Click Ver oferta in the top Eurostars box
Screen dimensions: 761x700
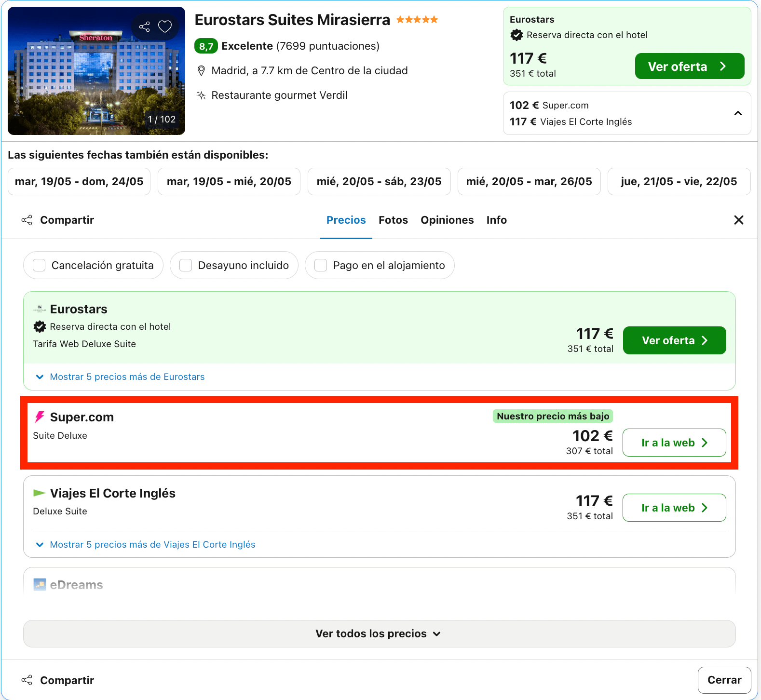[x=690, y=66]
